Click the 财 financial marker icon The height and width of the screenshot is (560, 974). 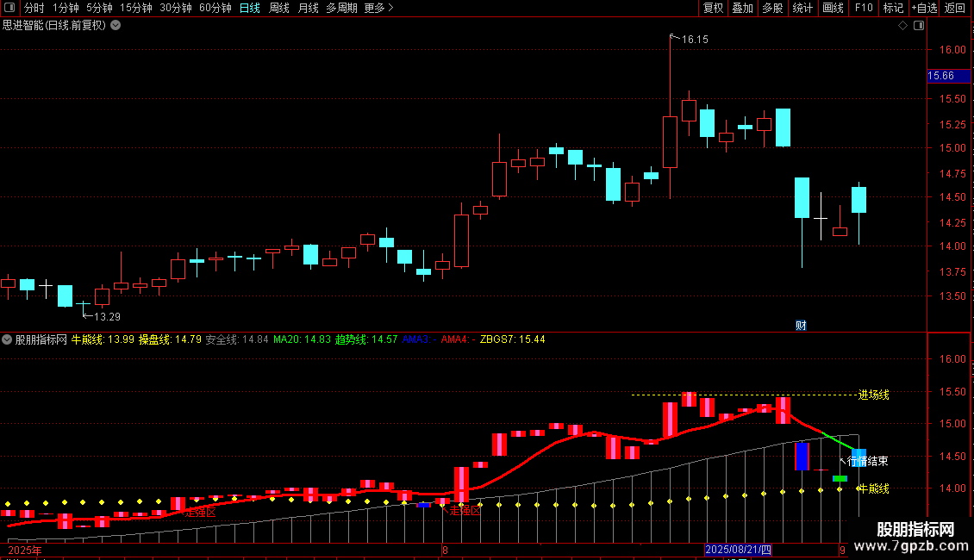click(801, 326)
